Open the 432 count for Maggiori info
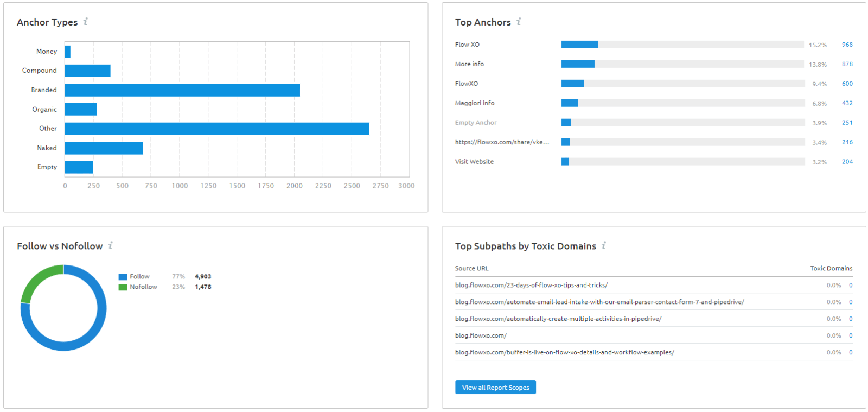Image resolution: width=868 pixels, height=412 pixels. (x=847, y=103)
